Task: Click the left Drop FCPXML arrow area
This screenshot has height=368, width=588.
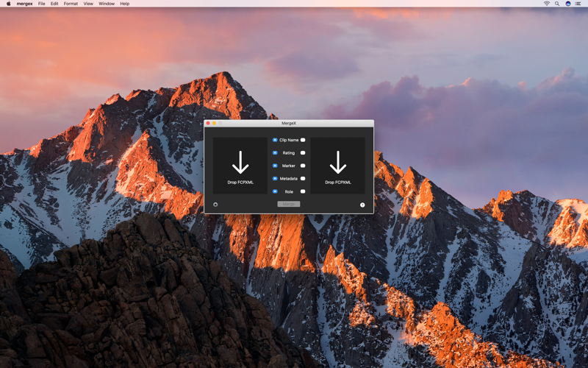Action: click(240, 166)
